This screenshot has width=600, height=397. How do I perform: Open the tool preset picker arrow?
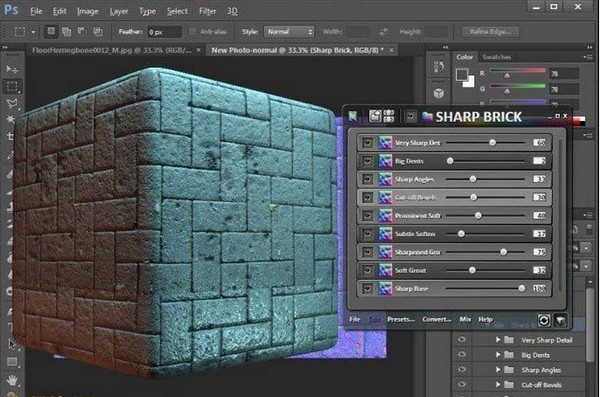(33, 32)
